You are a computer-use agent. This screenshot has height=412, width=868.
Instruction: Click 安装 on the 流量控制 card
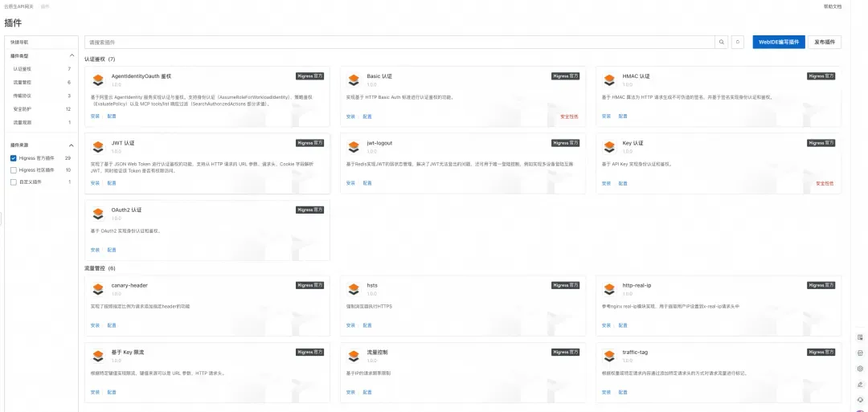(x=351, y=392)
